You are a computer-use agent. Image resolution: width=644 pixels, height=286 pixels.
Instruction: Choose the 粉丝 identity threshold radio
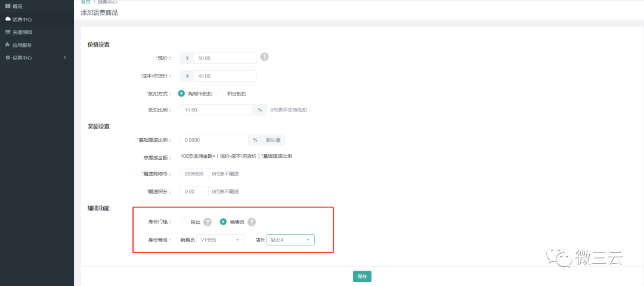point(184,222)
